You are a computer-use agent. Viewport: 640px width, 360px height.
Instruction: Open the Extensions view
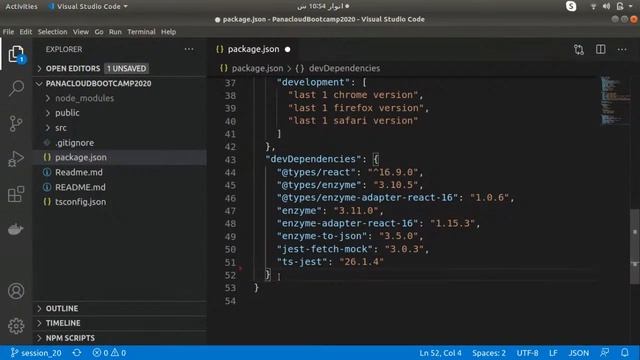(x=16, y=194)
